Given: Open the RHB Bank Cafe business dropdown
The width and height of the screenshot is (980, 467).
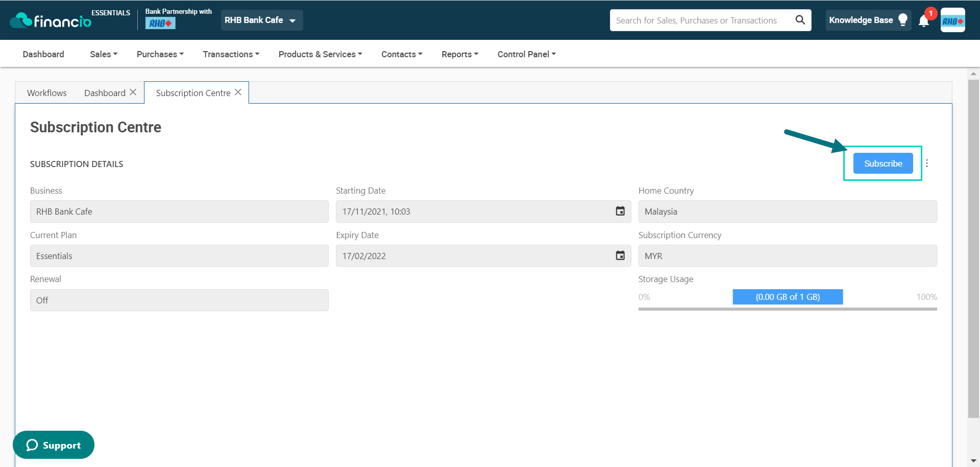Looking at the screenshot, I should coord(262,20).
